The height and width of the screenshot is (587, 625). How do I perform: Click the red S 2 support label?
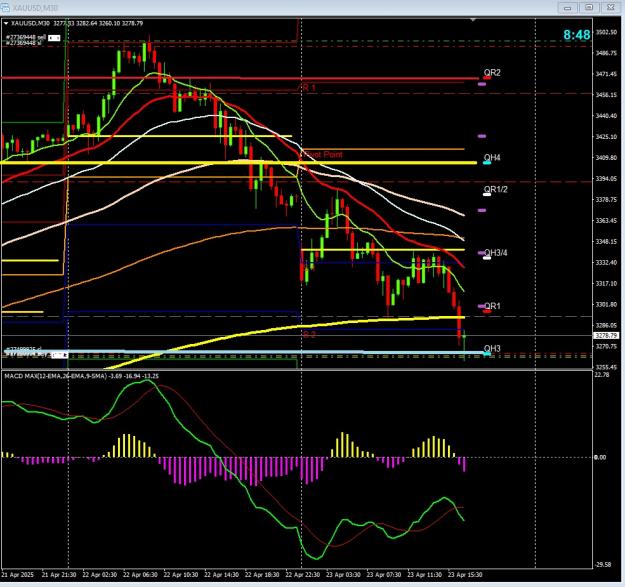click(x=309, y=334)
